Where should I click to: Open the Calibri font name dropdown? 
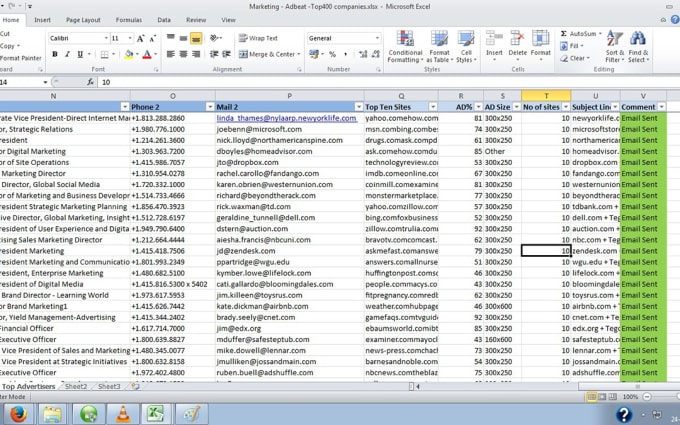tap(105, 38)
